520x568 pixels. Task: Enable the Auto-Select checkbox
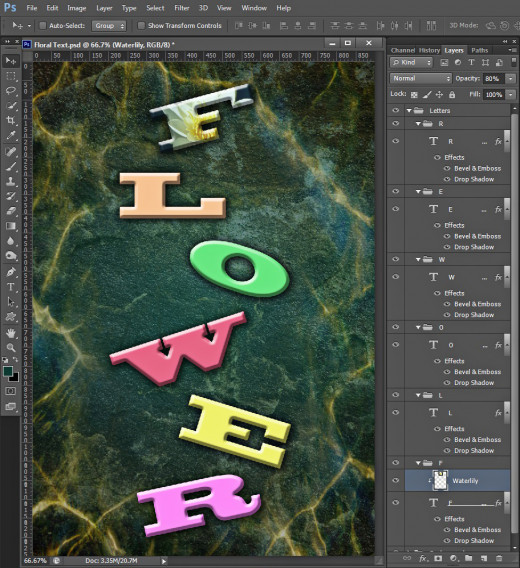pyautogui.click(x=43, y=25)
